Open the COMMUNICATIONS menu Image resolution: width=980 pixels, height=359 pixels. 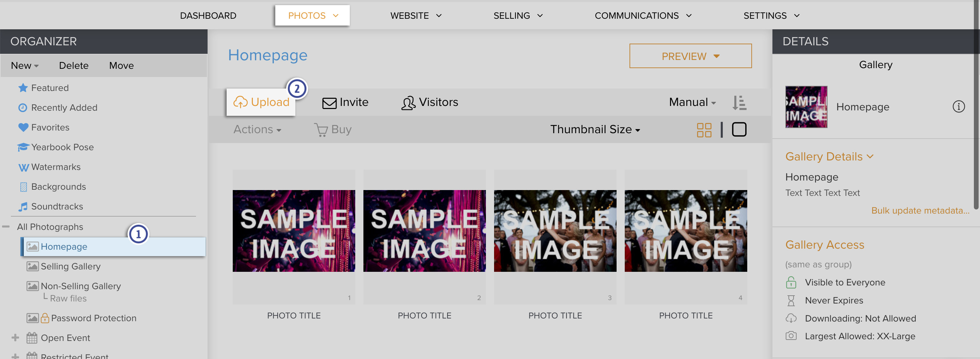pos(643,16)
